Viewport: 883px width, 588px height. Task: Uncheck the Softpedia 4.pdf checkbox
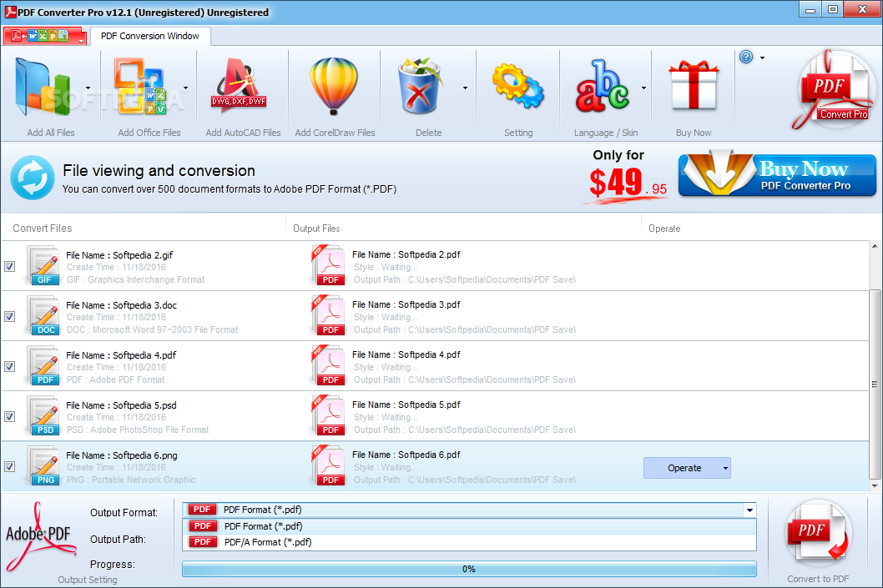pyautogui.click(x=9, y=366)
